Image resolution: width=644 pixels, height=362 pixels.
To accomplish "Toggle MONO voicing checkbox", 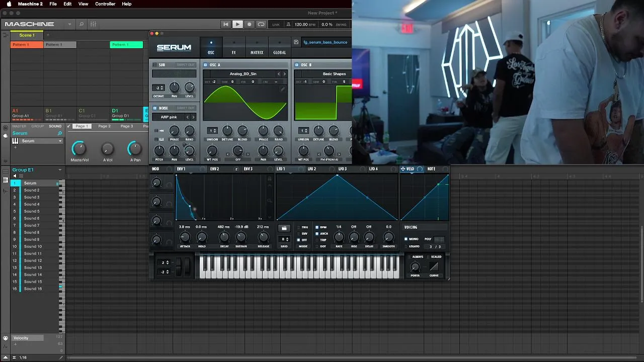I will click(407, 239).
